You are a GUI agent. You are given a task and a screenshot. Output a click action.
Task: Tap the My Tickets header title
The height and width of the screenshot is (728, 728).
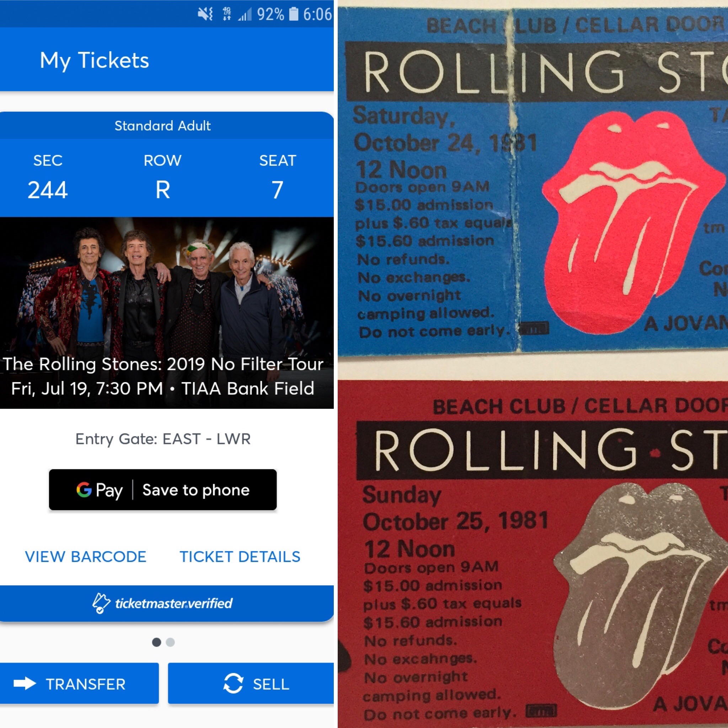click(95, 60)
